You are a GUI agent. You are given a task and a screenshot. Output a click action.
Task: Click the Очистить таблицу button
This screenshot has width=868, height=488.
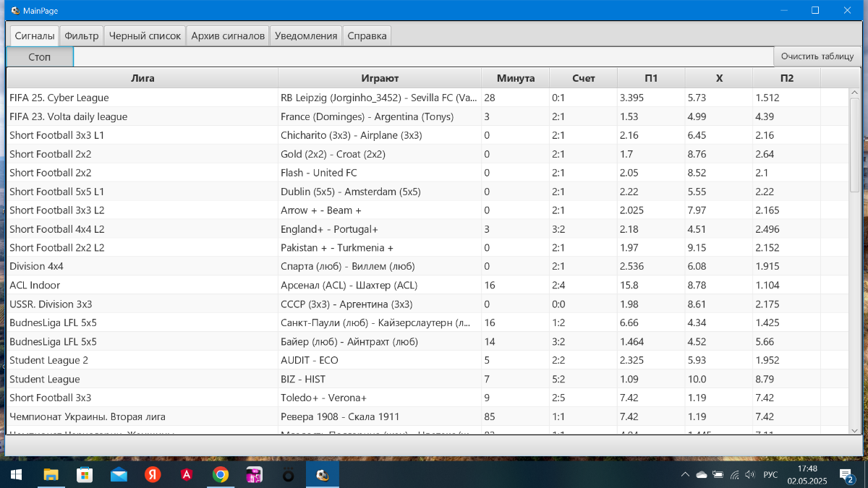[x=817, y=56]
